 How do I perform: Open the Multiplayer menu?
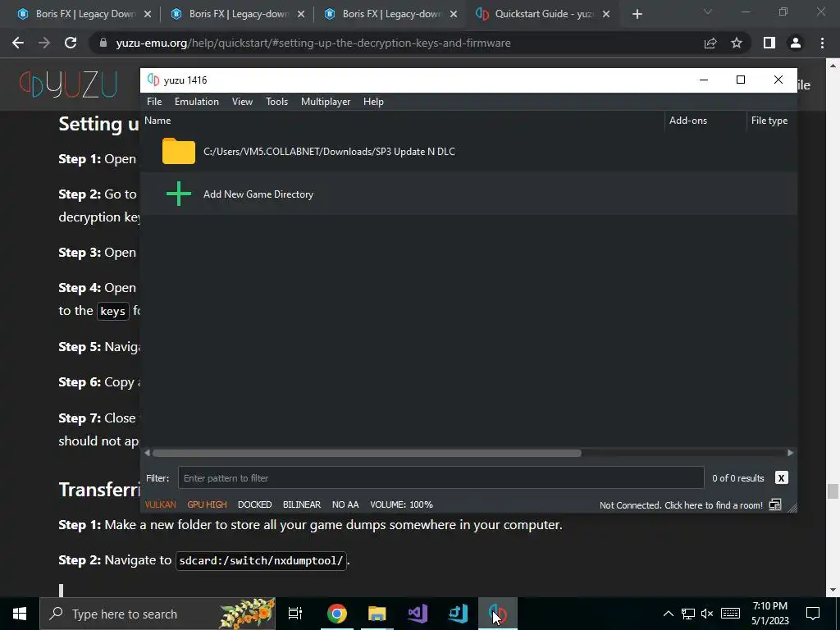click(x=326, y=101)
